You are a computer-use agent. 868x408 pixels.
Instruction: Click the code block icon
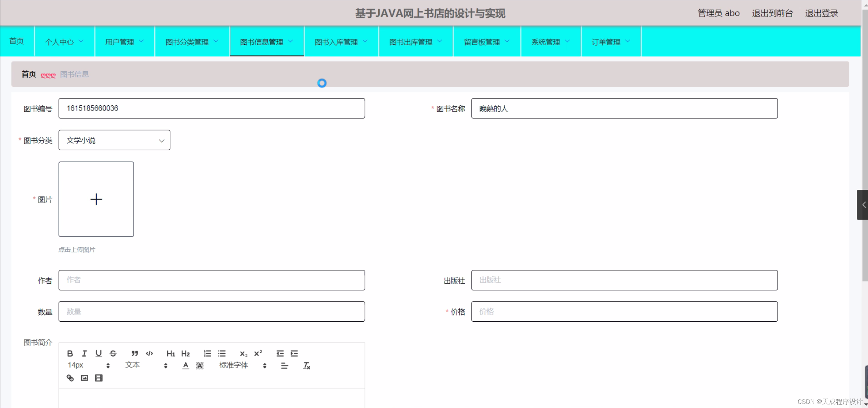[x=149, y=354]
